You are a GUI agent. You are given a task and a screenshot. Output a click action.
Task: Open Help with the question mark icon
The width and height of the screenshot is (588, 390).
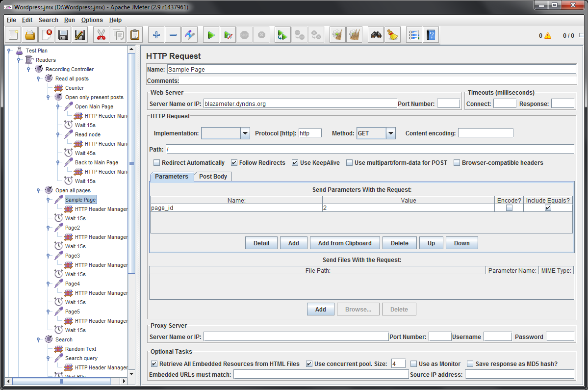[x=431, y=35]
